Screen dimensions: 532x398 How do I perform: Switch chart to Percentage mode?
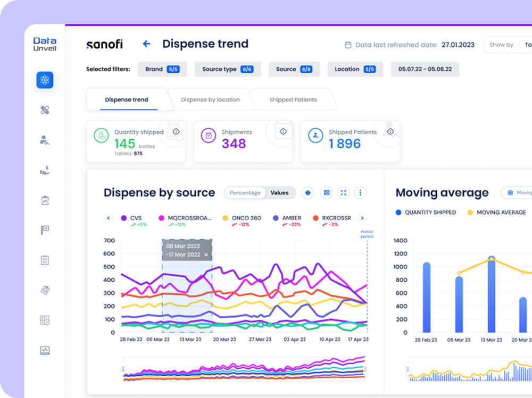[245, 192]
